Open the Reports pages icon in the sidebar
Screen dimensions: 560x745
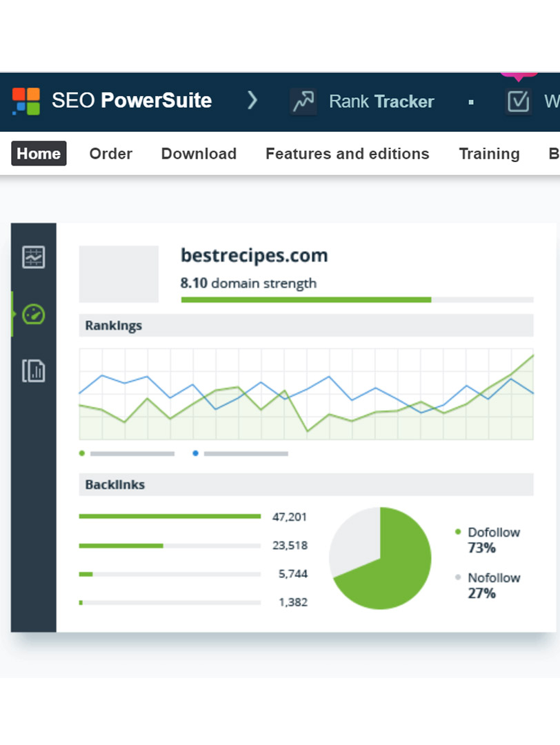coord(33,371)
